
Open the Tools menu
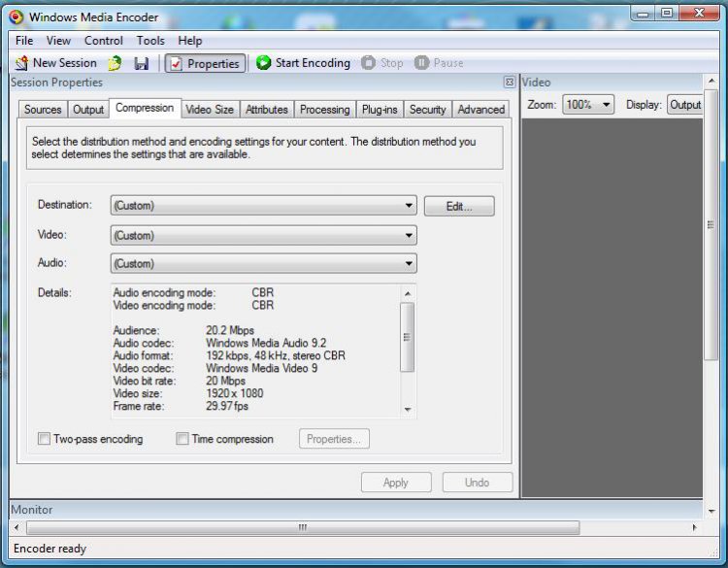click(x=150, y=41)
